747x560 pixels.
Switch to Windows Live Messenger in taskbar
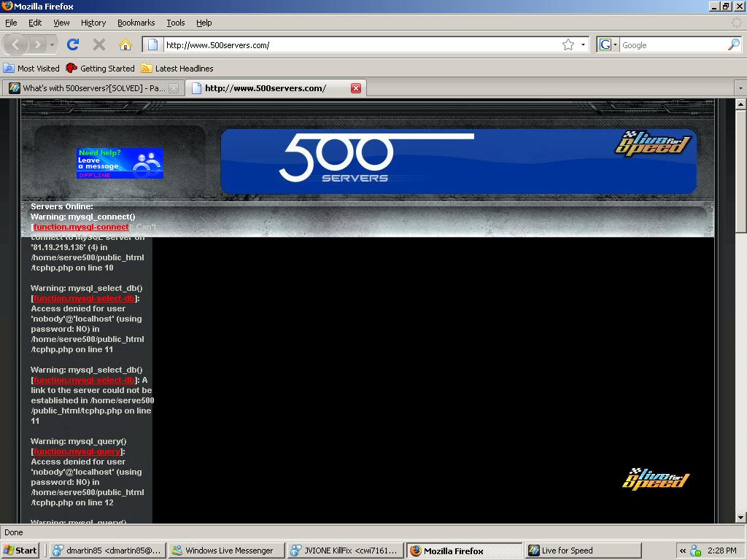click(227, 551)
